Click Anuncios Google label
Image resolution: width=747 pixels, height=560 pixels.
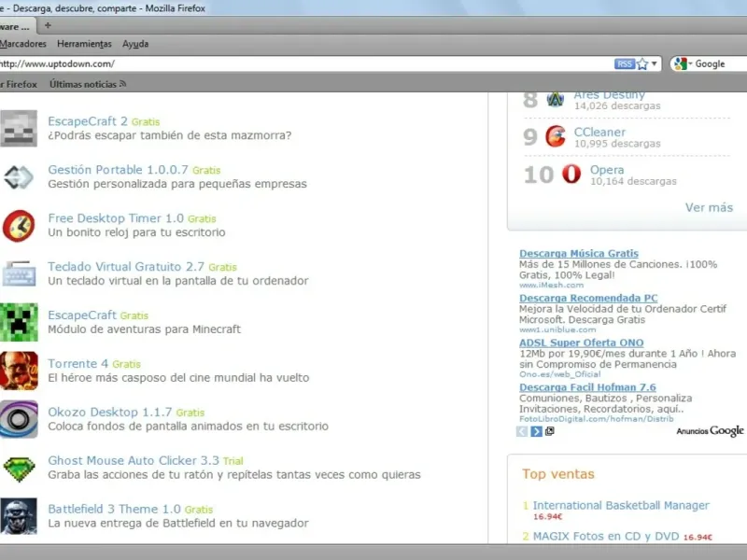pos(710,431)
